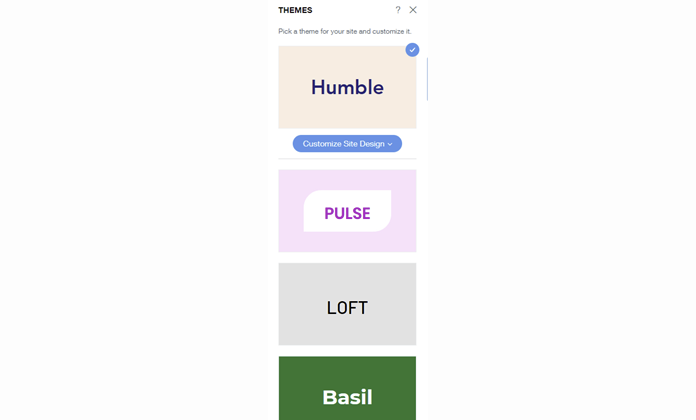Image resolution: width=696 pixels, height=420 pixels.
Task: Click the white Basil title text
Action: pos(347,397)
